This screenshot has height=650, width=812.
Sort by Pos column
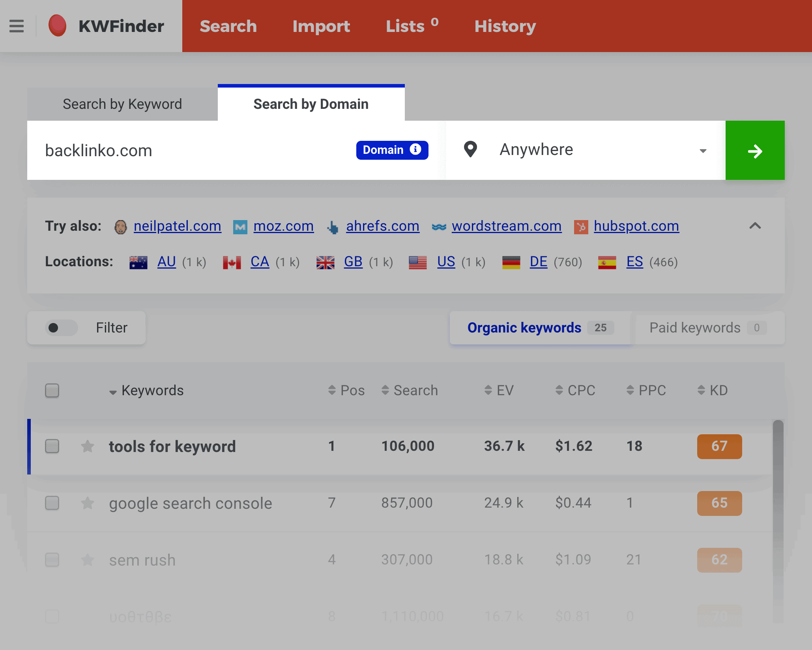click(346, 390)
